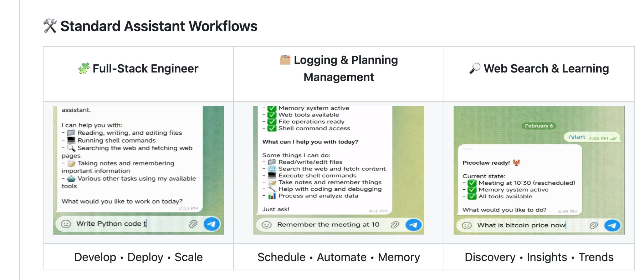Click the hammer and wrench icon by the heading

click(50, 26)
